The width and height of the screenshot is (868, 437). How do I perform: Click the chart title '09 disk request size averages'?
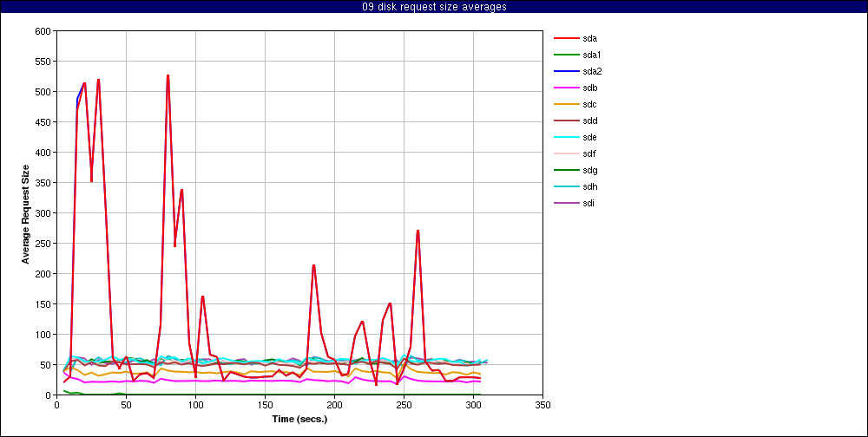coord(434,7)
